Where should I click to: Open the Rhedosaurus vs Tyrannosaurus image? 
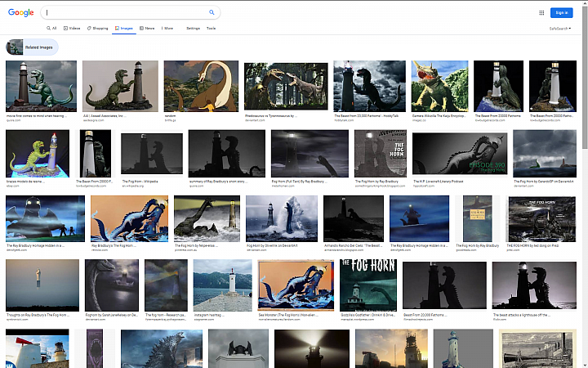pos(286,86)
